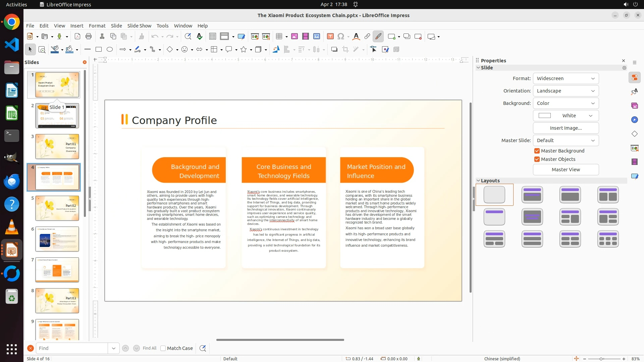
Task: Uncheck the Master Background checkbox
Action: (x=537, y=151)
